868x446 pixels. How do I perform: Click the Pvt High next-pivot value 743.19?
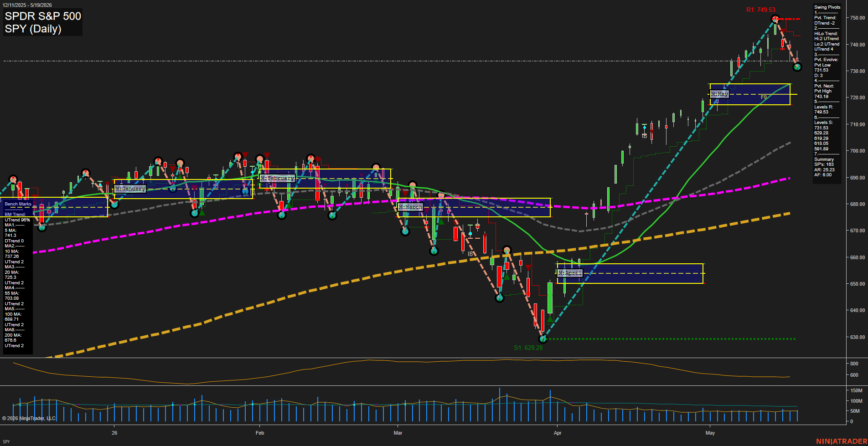pos(821,97)
